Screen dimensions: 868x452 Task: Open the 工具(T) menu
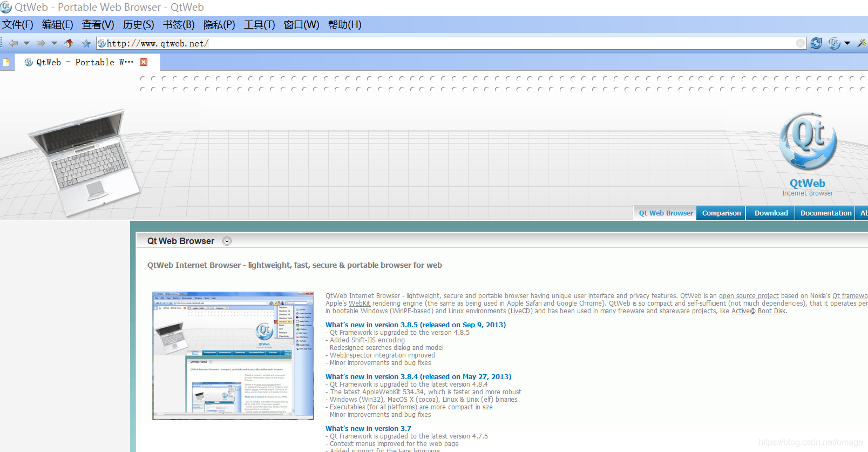[x=260, y=25]
